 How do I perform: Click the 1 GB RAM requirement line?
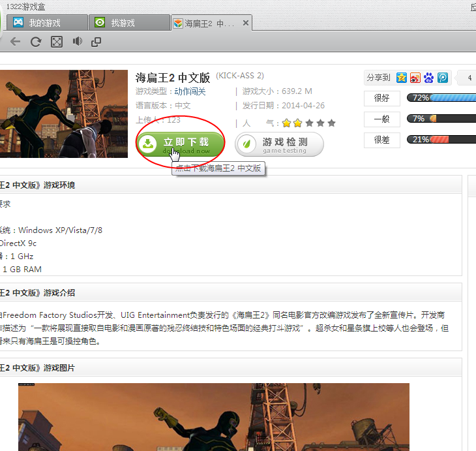22,270
